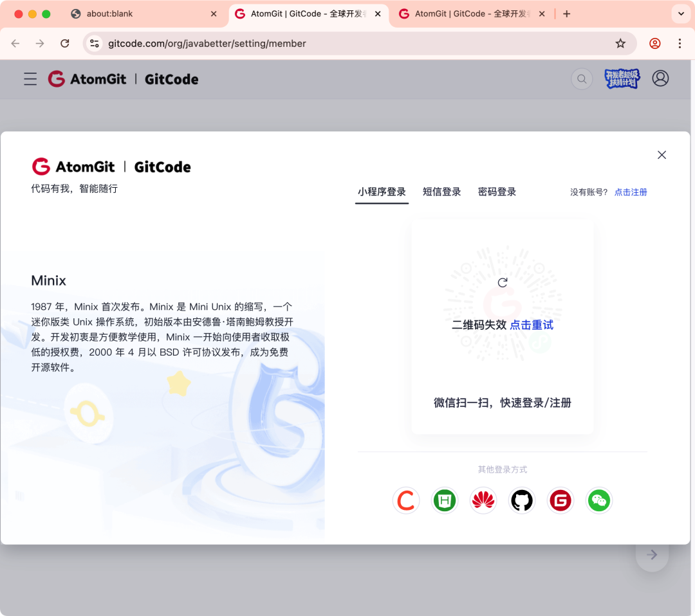This screenshot has width=695, height=616.
Task: Log in with the red GitCode G icon
Action: pos(561,500)
